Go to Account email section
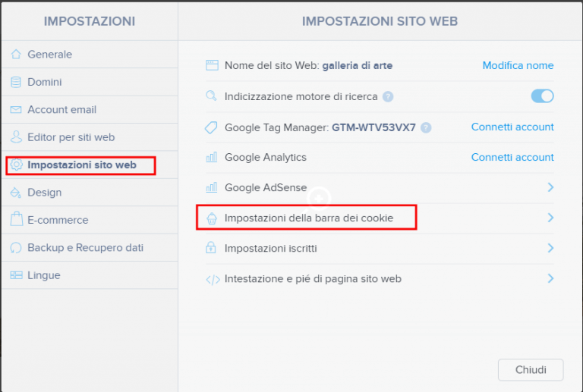Image resolution: width=583 pixels, height=392 pixels. (x=90, y=109)
